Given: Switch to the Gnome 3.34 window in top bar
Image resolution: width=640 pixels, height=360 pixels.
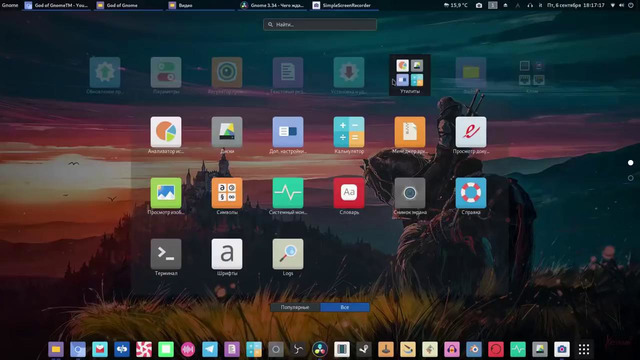Looking at the screenshot, I should tap(272, 5).
